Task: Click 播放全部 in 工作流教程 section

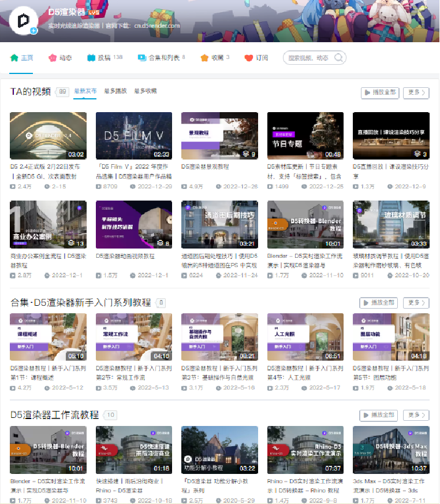Action: pos(379,416)
